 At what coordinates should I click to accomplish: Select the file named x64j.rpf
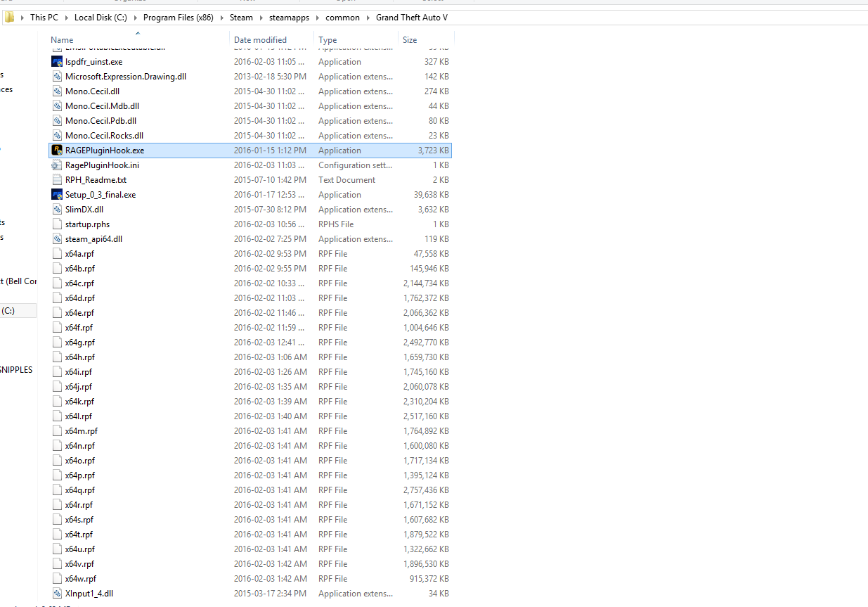click(79, 387)
